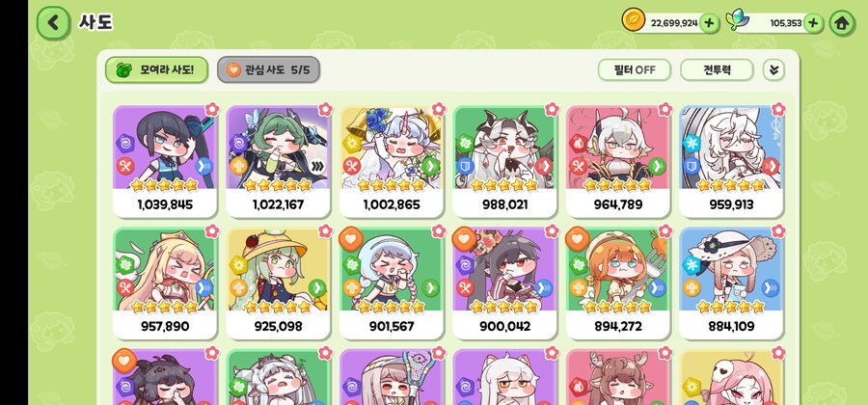Select the 모여라 사도! tab
Image resolution: width=868 pixels, height=405 pixels.
point(156,70)
